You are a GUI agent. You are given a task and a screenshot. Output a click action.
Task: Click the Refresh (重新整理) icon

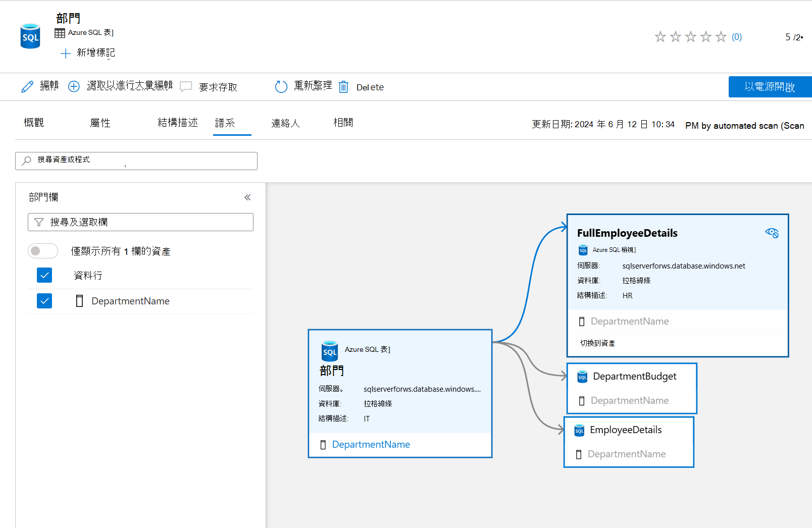(x=281, y=86)
